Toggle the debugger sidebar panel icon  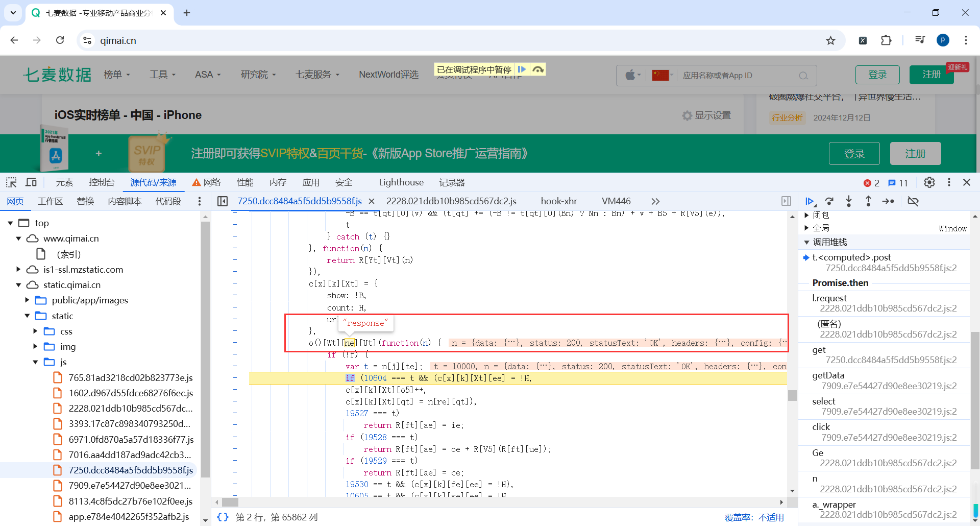coord(786,201)
